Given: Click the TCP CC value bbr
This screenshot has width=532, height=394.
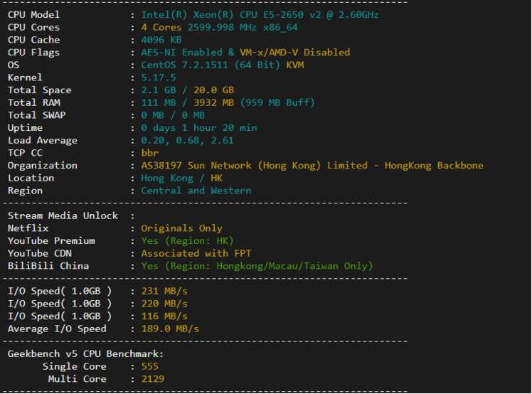Looking at the screenshot, I should [x=149, y=153].
